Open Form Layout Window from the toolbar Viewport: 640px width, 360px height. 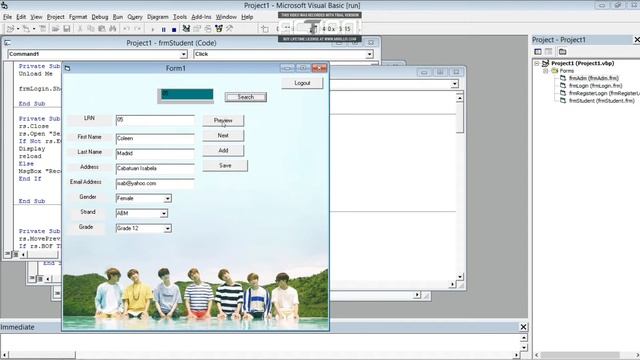tap(208, 29)
